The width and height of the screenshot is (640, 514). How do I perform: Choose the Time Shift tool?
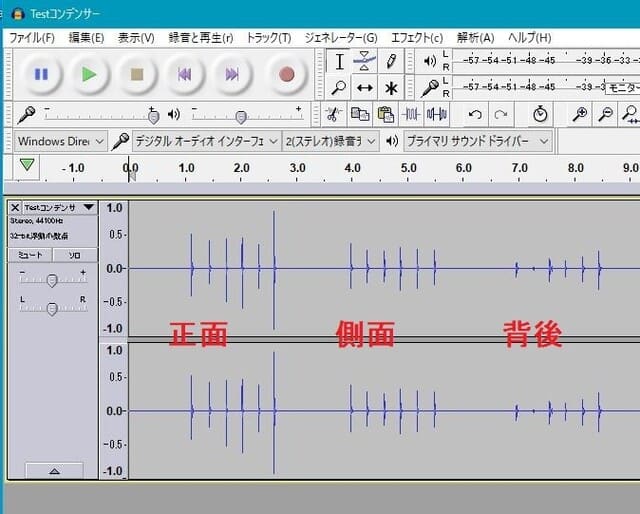pos(365,88)
